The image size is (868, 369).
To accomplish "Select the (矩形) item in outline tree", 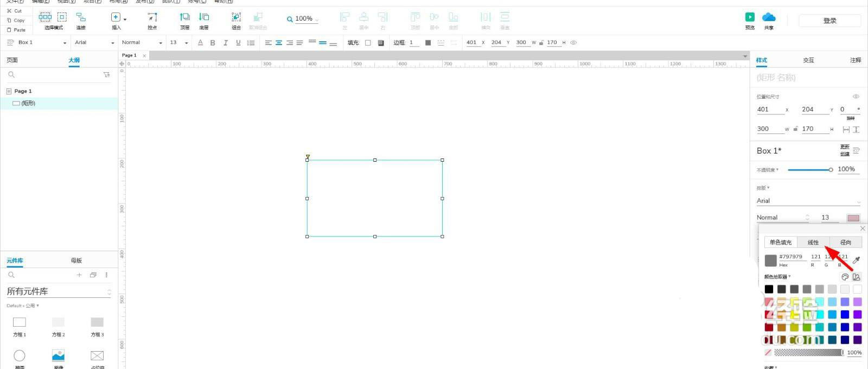I will click(x=28, y=103).
